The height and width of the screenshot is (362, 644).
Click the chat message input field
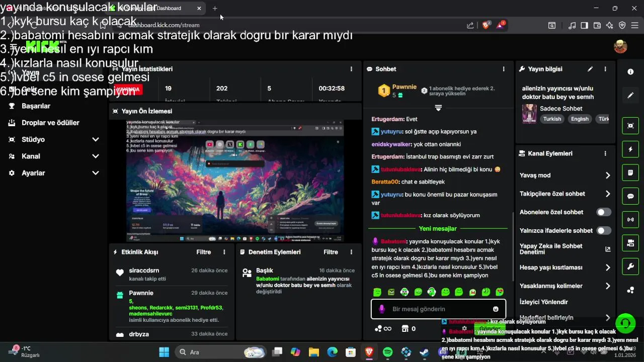[438, 309]
